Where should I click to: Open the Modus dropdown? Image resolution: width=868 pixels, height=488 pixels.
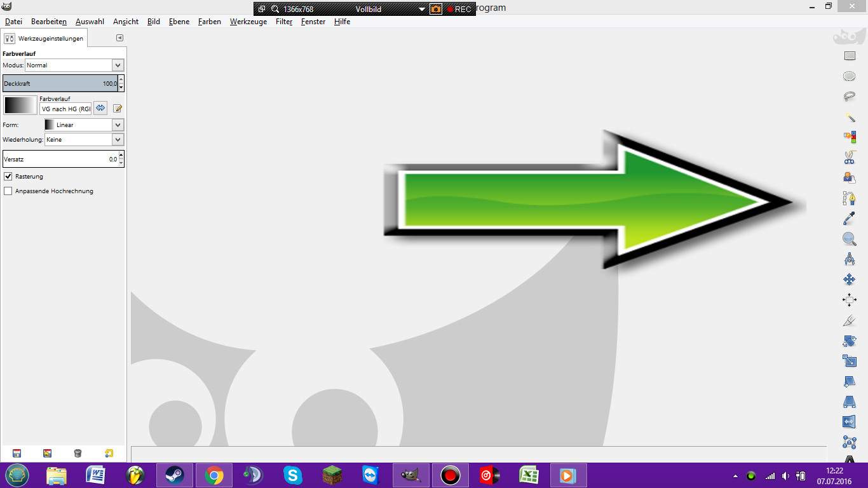pyautogui.click(x=118, y=65)
